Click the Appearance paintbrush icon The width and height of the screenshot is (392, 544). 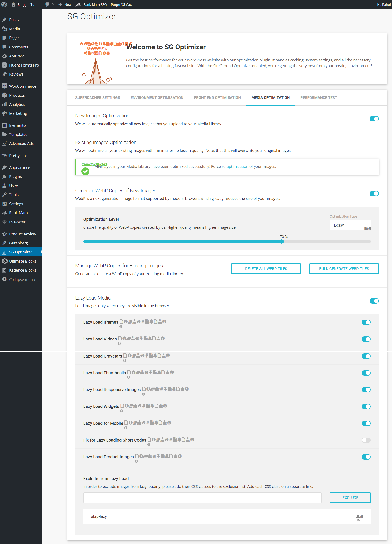point(4,167)
